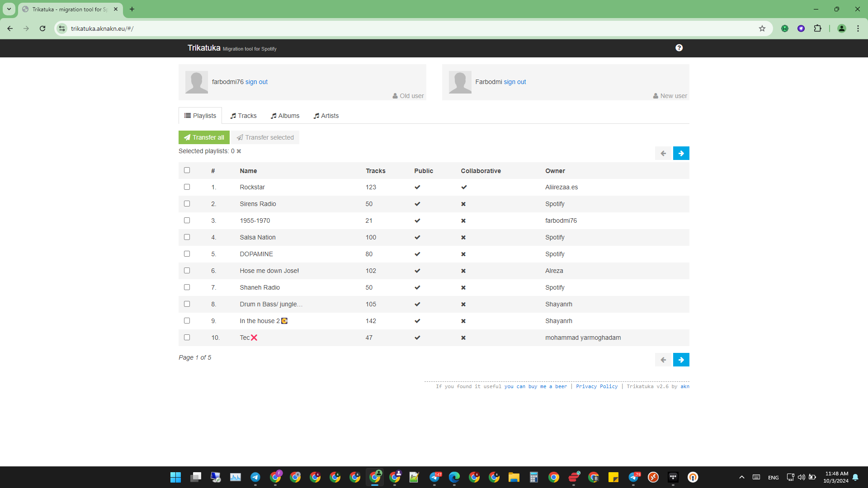The height and width of the screenshot is (488, 868).
Task: Open Task View on taskbar
Action: 195,477
